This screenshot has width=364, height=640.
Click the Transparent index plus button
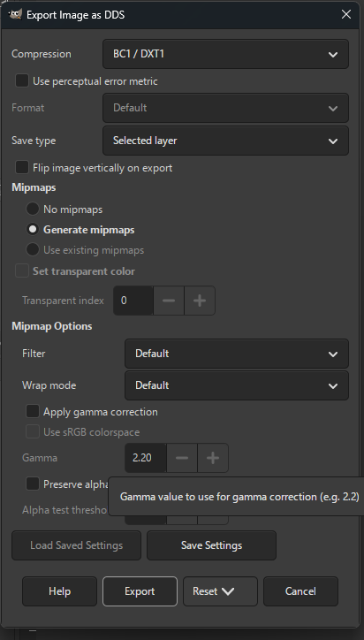point(200,301)
